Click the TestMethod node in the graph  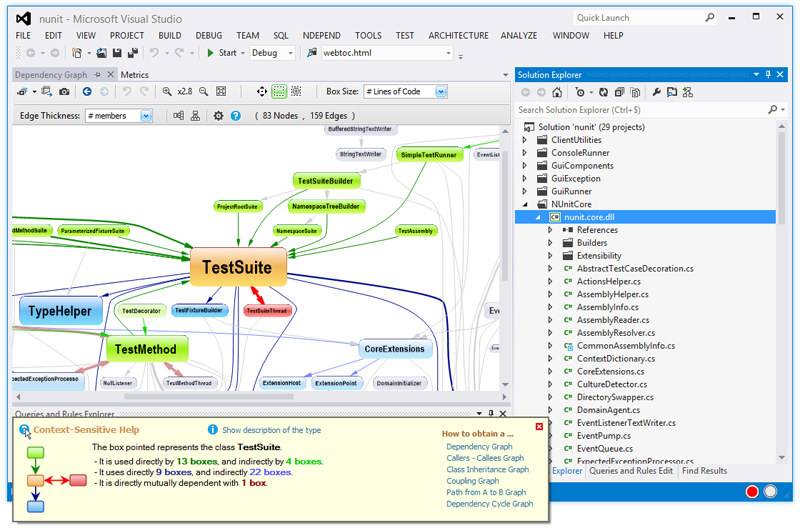click(x=146, y=349)
